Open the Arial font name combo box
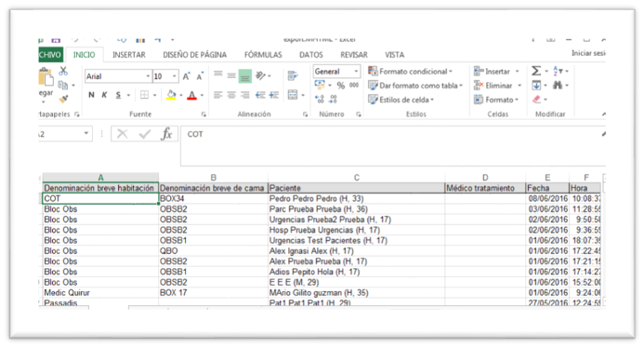Screen dimensions: 644x348 118,76
